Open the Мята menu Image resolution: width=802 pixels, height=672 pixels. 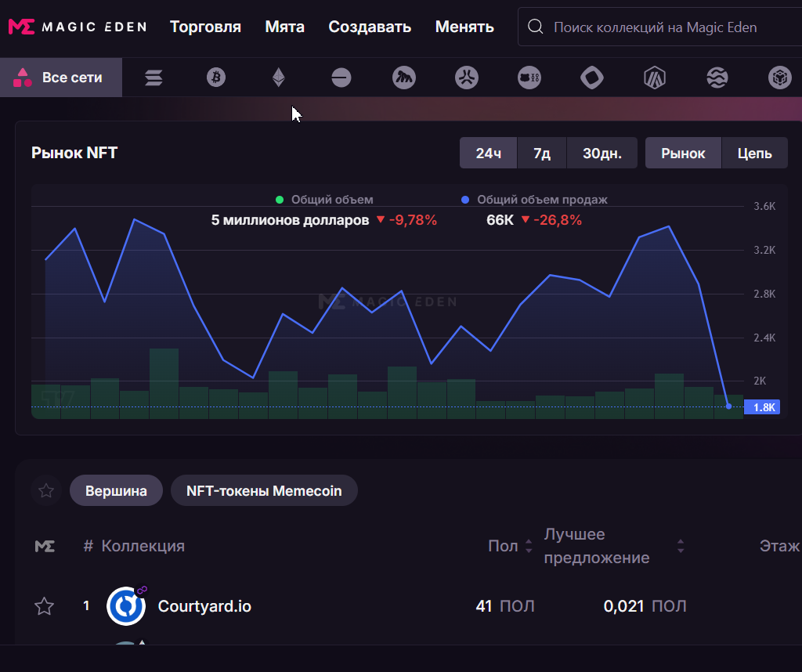pos(284,27)
